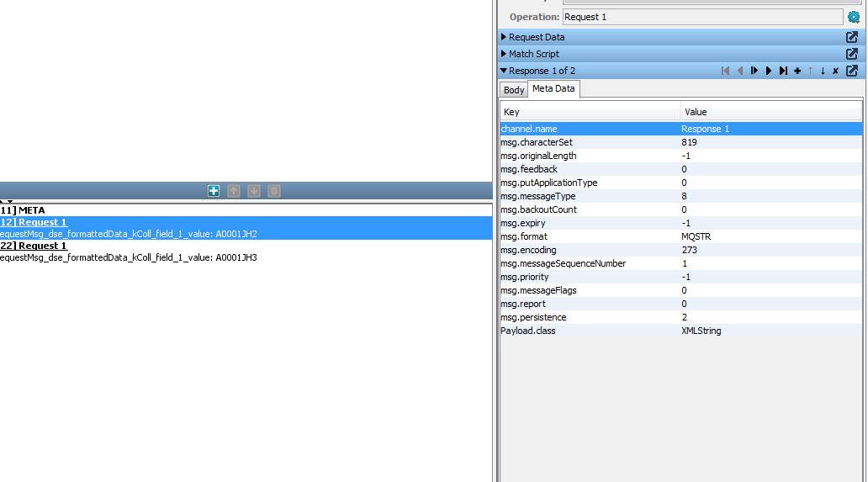
Task: Open the gear settings menu beside Operation
Action: coord(854,17)
